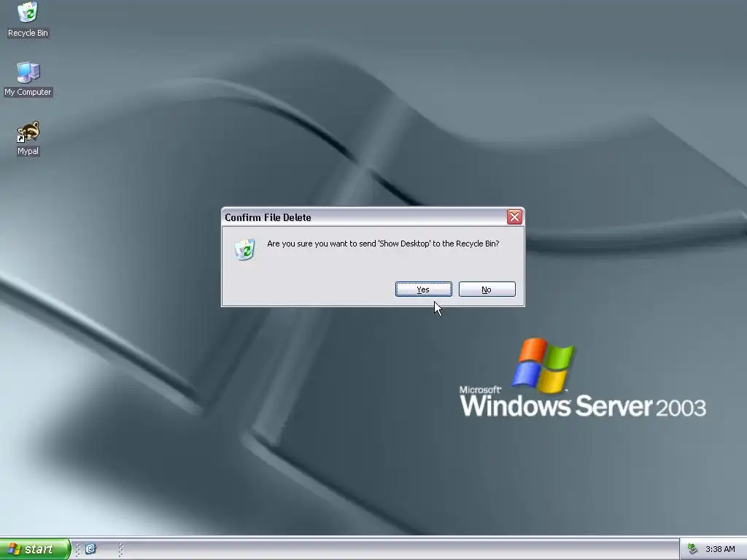Viewport: 747px width, 560px height.
Task: Cancel deletion with the No button
Action: (487, 289)
